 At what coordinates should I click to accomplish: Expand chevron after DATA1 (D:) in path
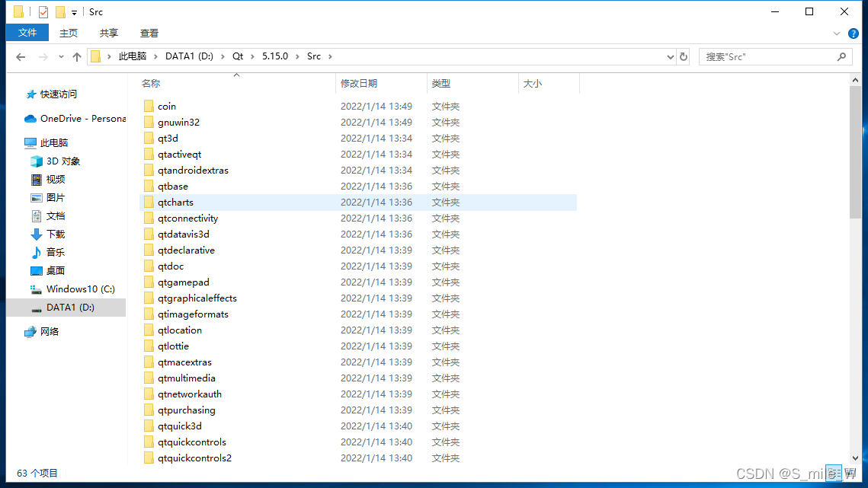(223, 56)
